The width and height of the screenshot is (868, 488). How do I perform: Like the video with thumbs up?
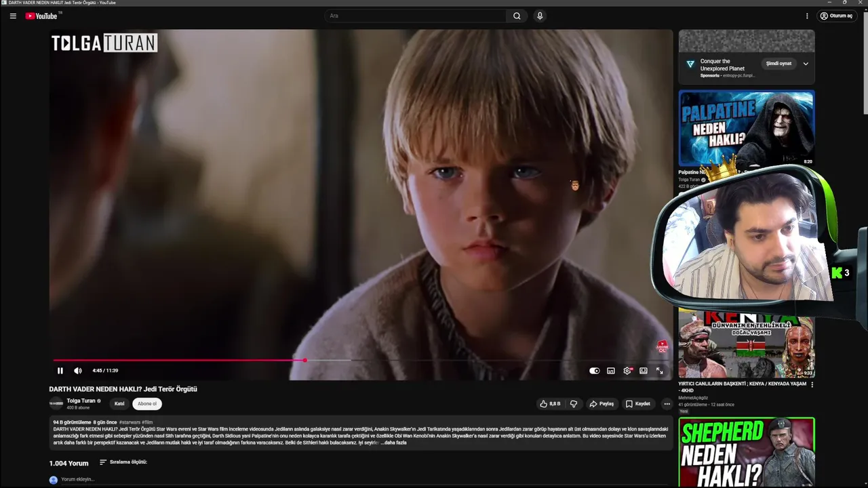[550, 403]
